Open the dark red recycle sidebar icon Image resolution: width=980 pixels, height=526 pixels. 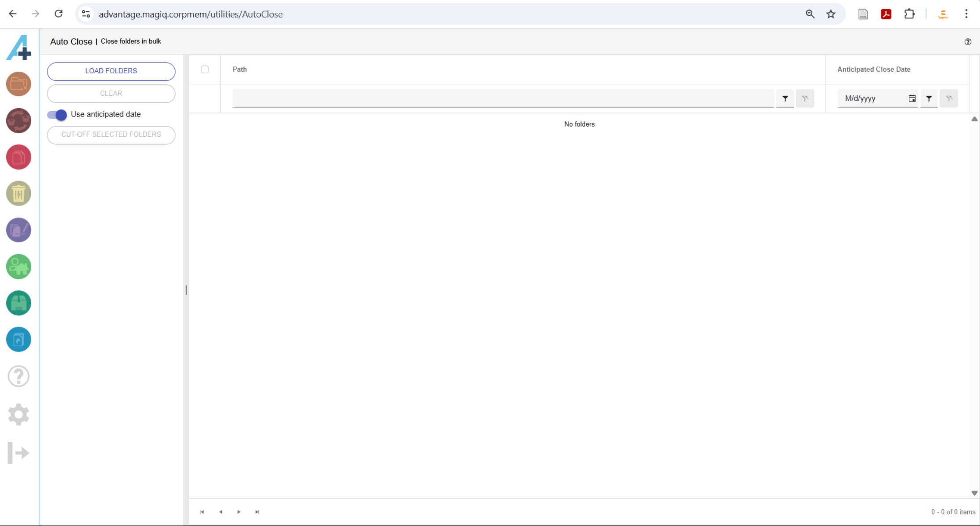point(18,120)
